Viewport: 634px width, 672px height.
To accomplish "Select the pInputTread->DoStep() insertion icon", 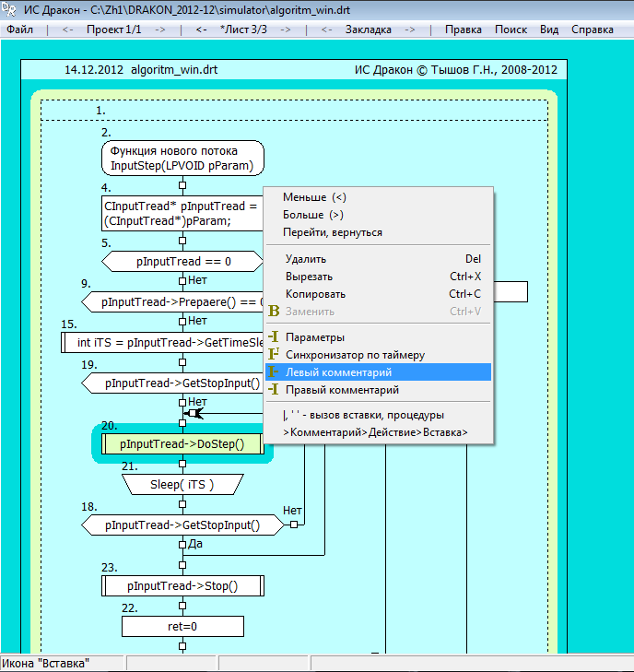I will pyautogui.click(x=182, y=444).
